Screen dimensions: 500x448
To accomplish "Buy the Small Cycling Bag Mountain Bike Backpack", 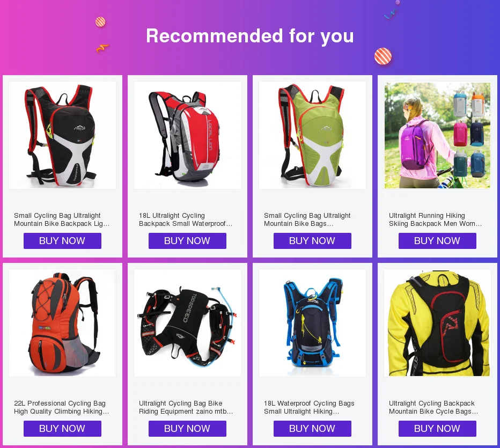I will point(62,241).
